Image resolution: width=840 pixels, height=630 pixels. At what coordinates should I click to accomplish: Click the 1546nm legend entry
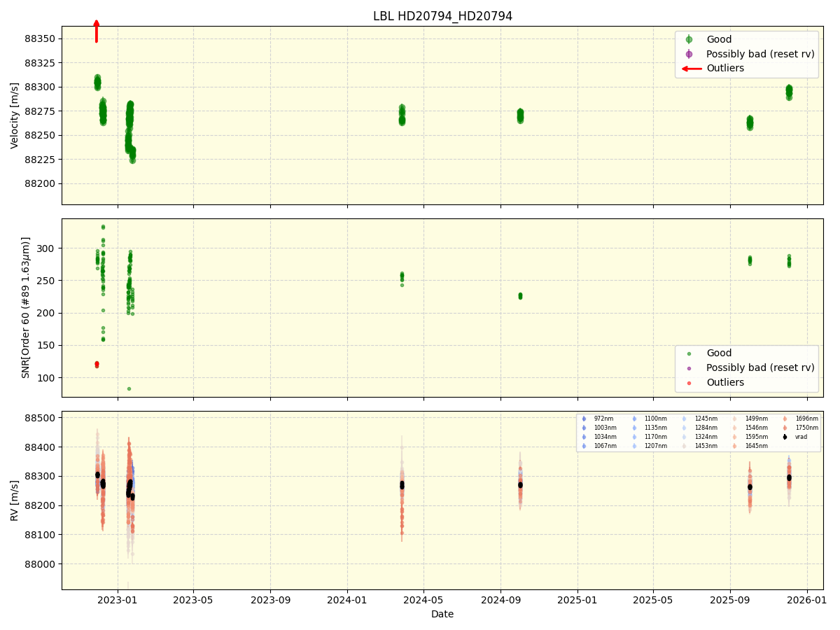point(750,428)
